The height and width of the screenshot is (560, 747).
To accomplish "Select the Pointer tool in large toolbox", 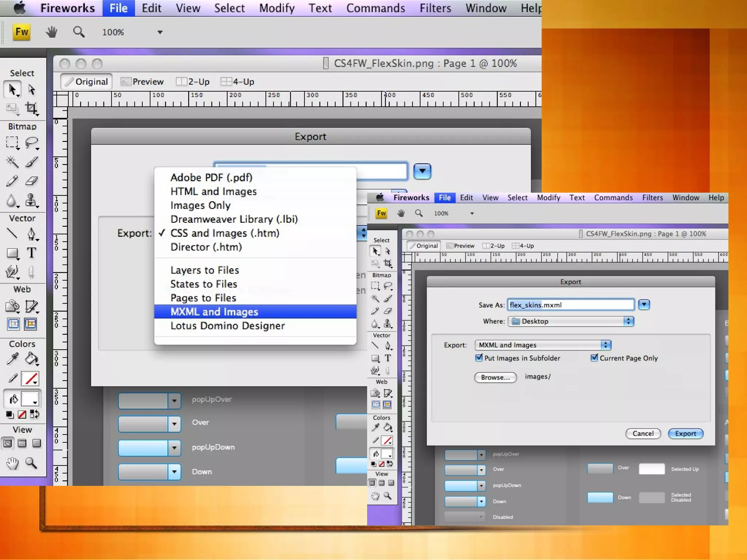I will [12, 90].
